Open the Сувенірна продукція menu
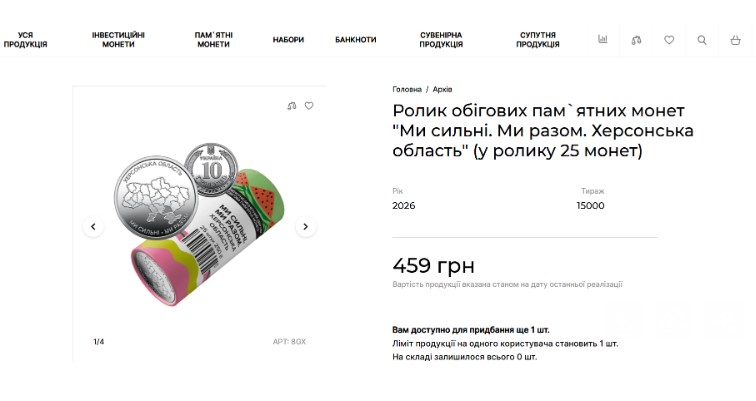Viewport: 756px width, 401px height. pos(441,40)
